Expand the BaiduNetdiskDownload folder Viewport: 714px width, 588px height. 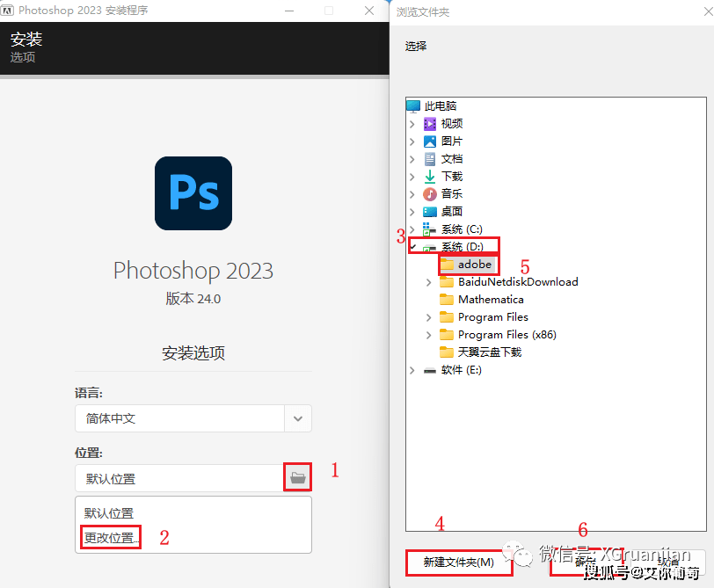coord(427,281)
